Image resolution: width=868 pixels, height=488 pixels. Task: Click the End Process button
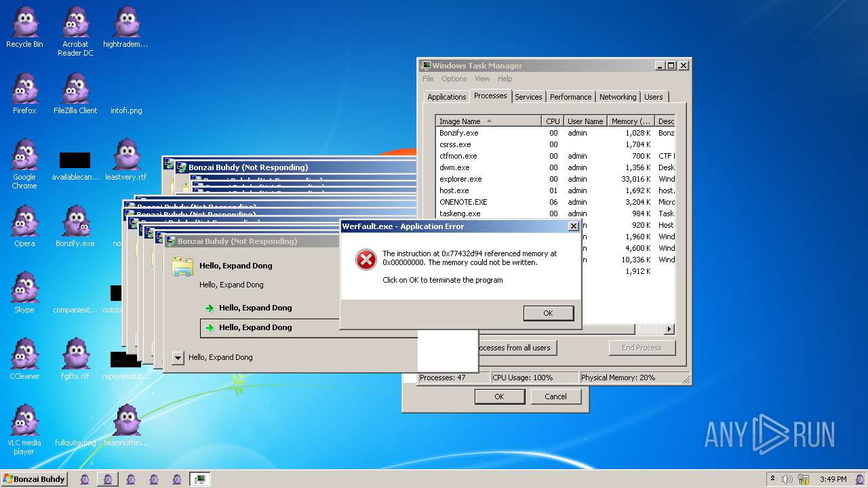pos(642,348)
